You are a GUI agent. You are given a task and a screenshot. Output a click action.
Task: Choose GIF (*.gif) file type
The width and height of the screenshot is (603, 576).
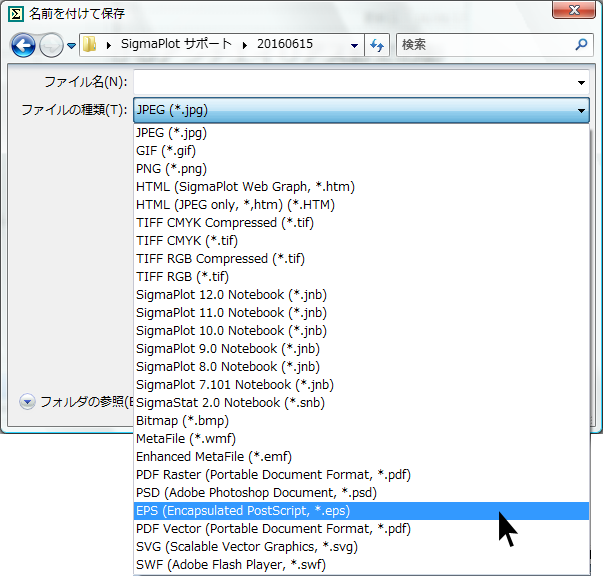(361, 151)
